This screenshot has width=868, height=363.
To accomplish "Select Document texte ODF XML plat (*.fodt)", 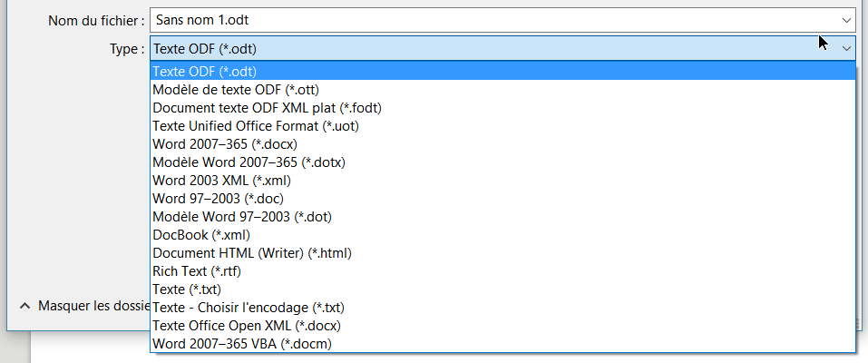I will (502, 107).
